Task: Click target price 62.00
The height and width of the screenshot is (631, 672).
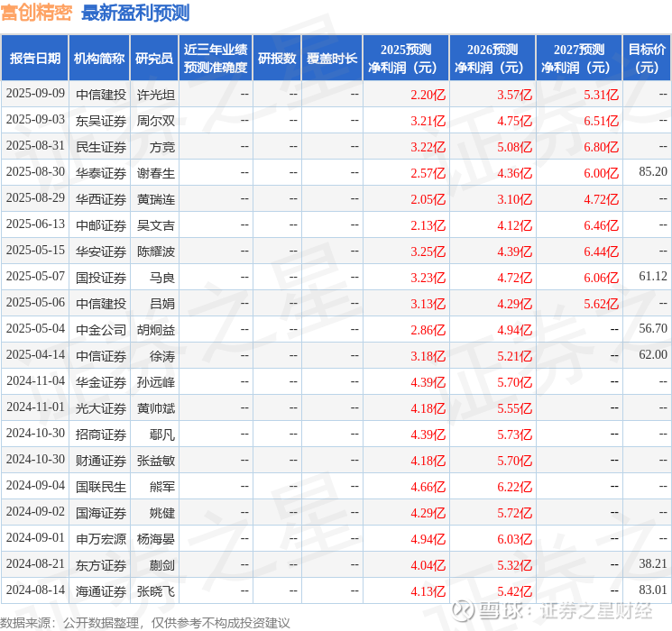Action: point(653,354)
